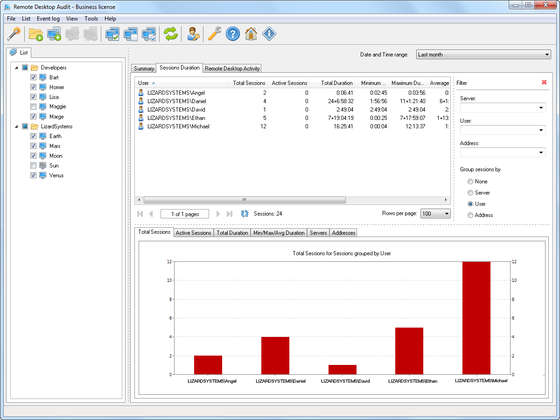Click the blue question mark help icon
The image size is (560, 420).
[233, 34]
